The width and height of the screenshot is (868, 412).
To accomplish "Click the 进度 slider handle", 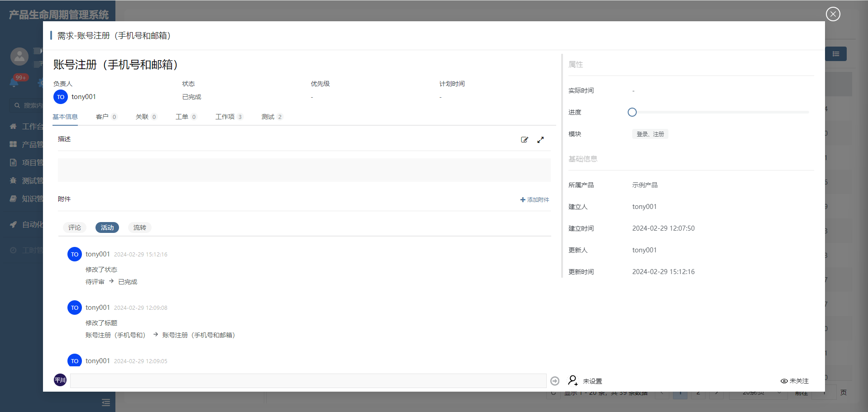I will click(x=632, y=112).
